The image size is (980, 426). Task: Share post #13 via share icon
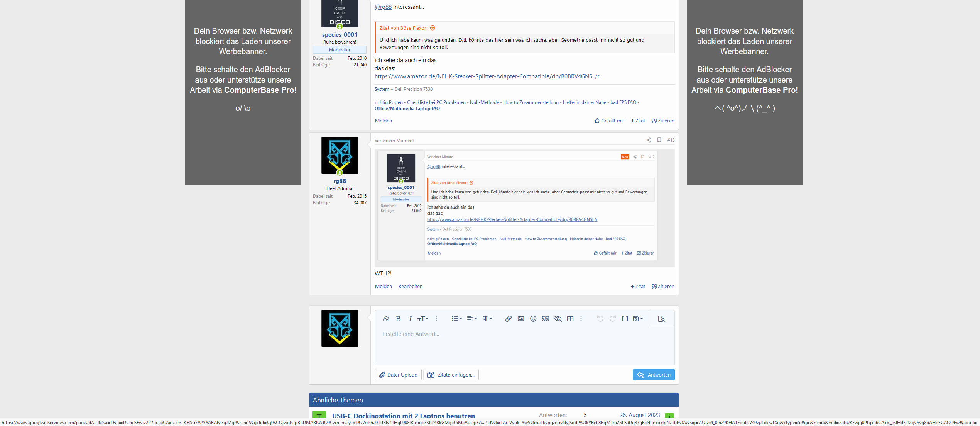point(649,140)
